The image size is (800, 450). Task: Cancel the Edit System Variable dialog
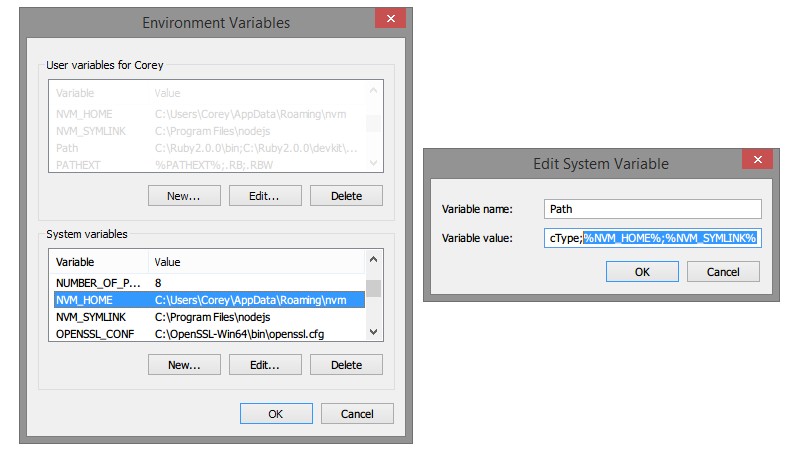(x=723, y=272)
